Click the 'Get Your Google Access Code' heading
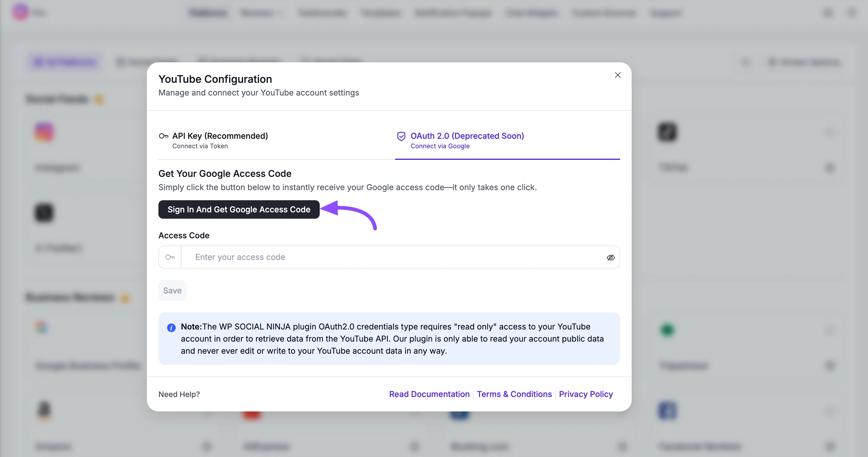Screen dimensions: 868x457 coord(225,173)
